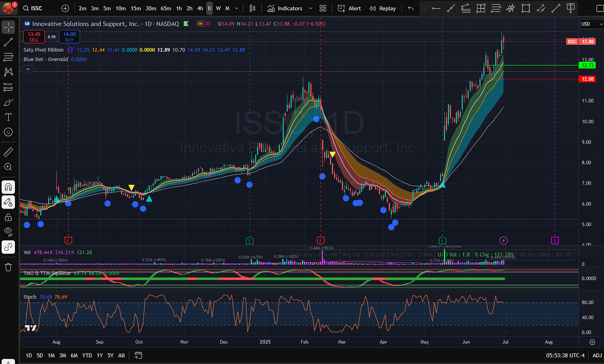The width and height of the screenshot is (604, 364).
Task: Set date range to YTD
Action: click(87, 355)
